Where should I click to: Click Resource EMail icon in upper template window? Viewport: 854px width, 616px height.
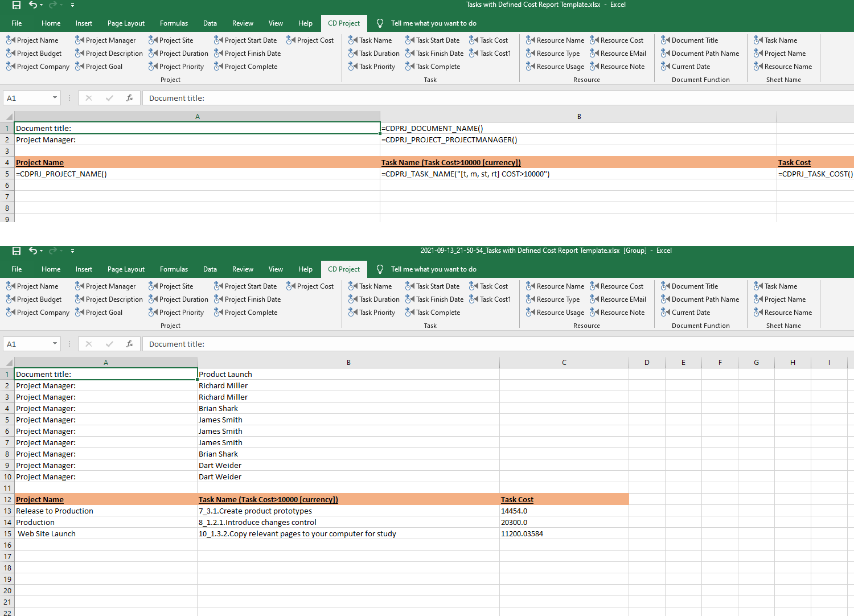(x=594, y=54)
